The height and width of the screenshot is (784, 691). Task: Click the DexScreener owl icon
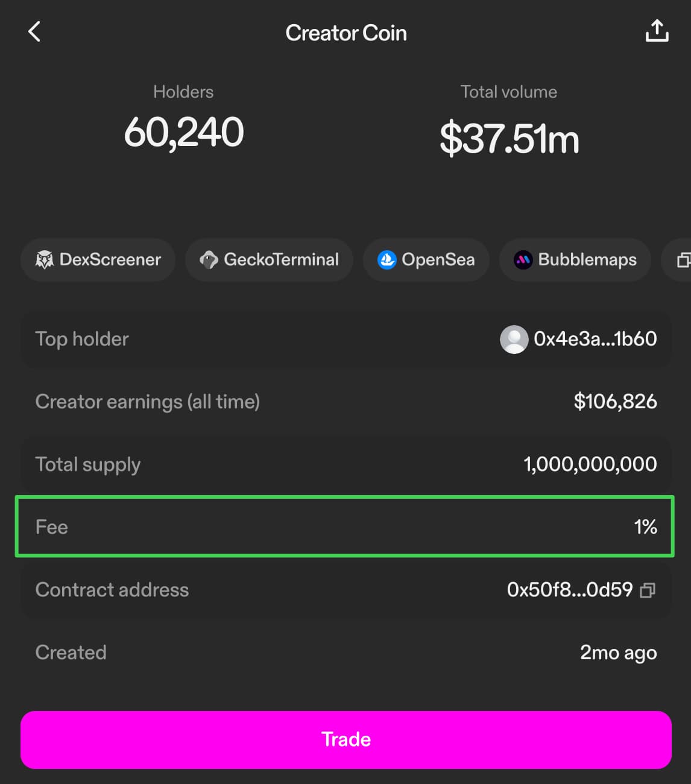click(45, 260)
